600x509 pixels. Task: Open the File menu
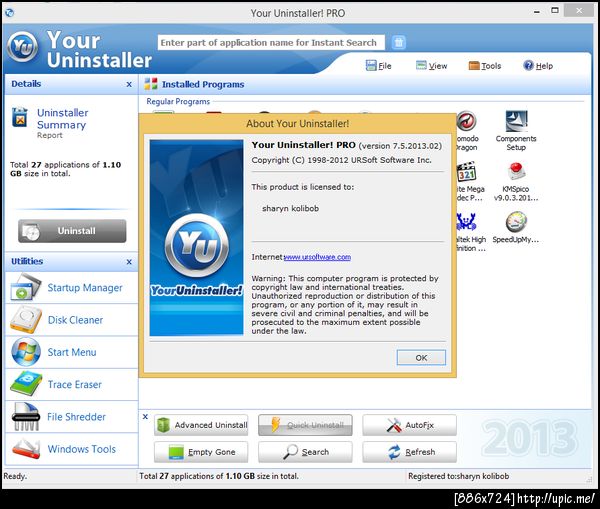378,66
